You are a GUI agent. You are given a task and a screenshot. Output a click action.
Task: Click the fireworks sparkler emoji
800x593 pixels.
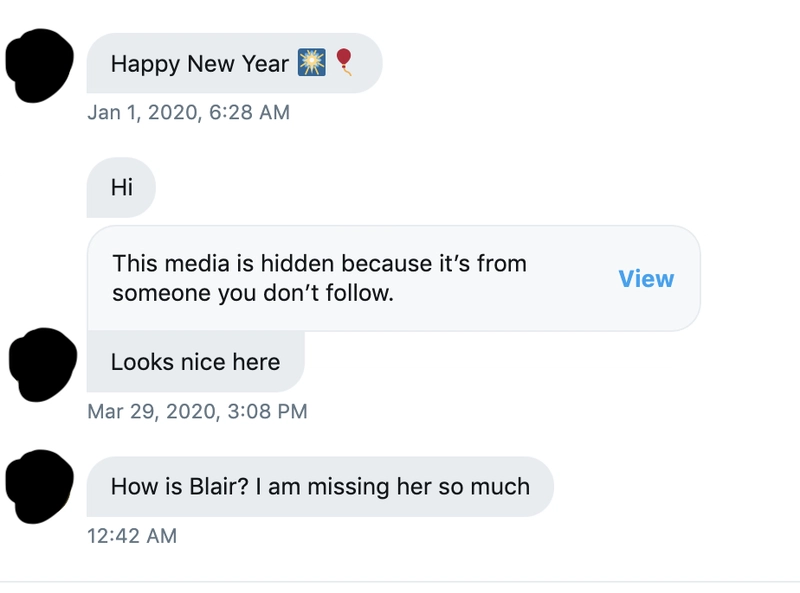(312, 62)
